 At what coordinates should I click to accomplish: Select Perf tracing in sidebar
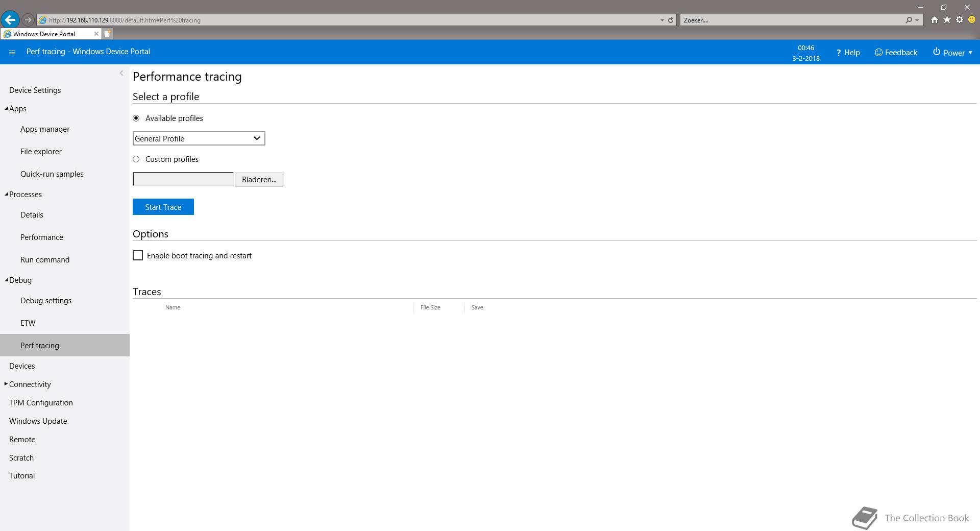coord(65,345)
